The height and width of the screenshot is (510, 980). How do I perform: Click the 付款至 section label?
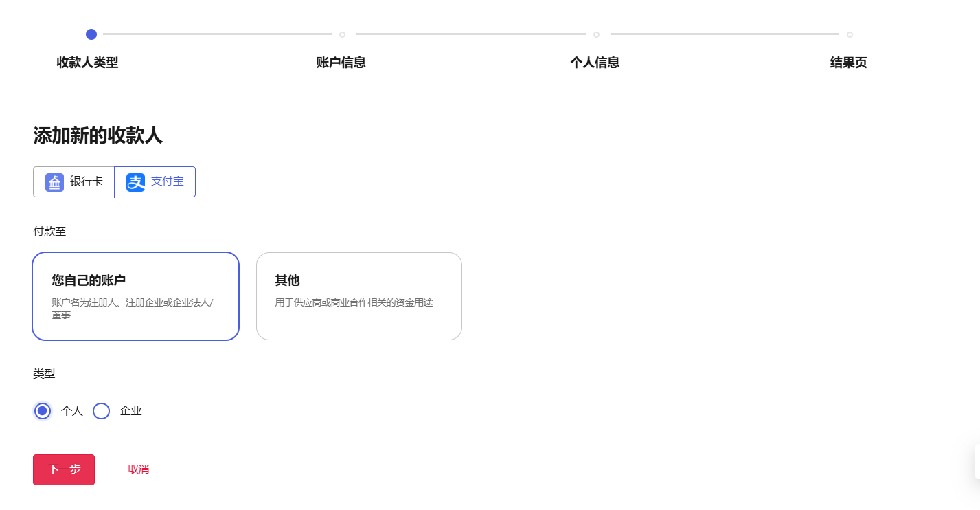(x=49, y=231)
